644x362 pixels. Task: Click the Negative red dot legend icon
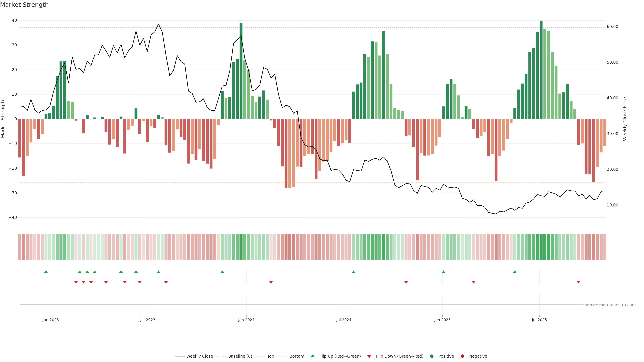tap(462, 356)
